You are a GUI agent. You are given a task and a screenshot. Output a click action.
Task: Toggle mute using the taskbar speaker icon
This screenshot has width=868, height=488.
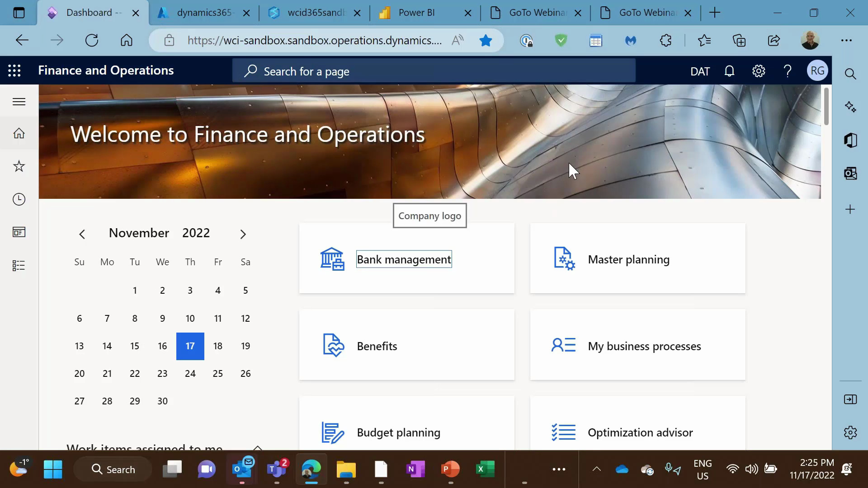click(751, 469)
